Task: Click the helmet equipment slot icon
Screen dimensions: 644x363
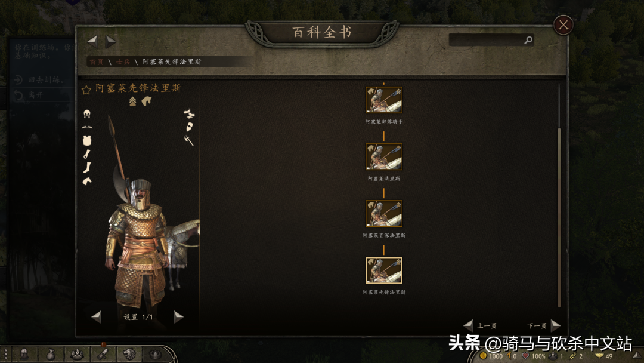Action: click(86, 114)
